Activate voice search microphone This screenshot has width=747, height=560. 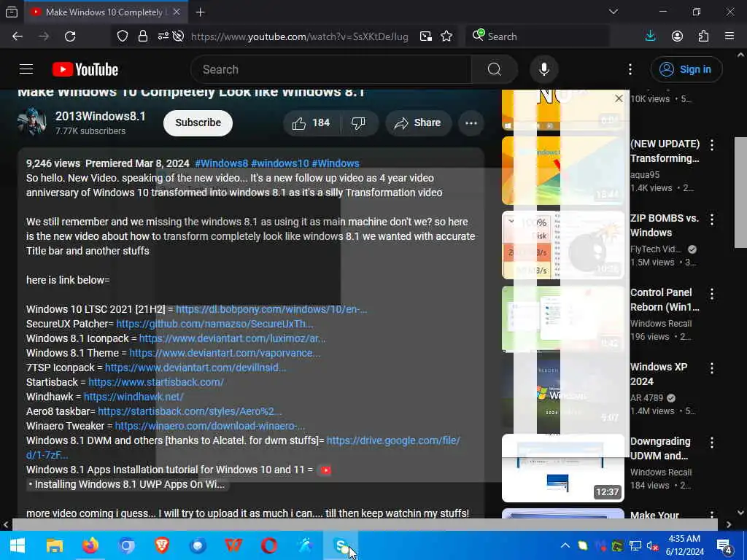pyautogui.click(x=543, y=69)
